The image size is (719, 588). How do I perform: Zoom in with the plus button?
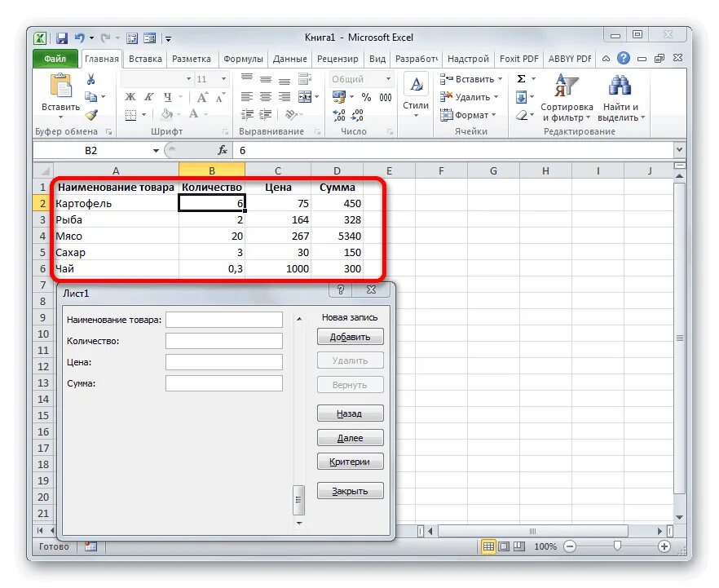coord(664,546)
